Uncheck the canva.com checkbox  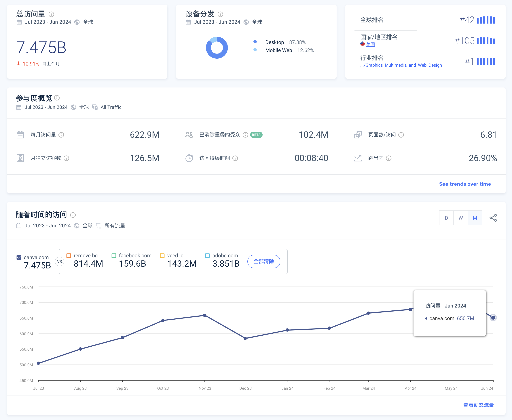click(x=19, y=257)
